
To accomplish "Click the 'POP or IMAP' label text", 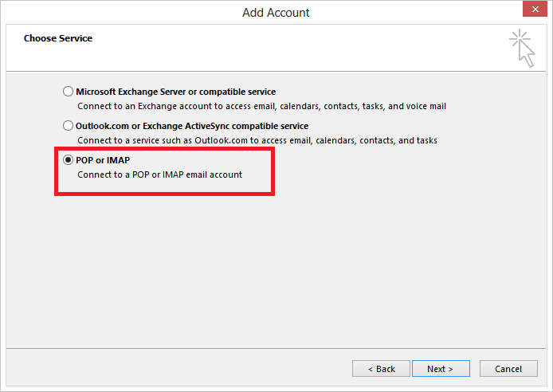I will click(103, 160).
